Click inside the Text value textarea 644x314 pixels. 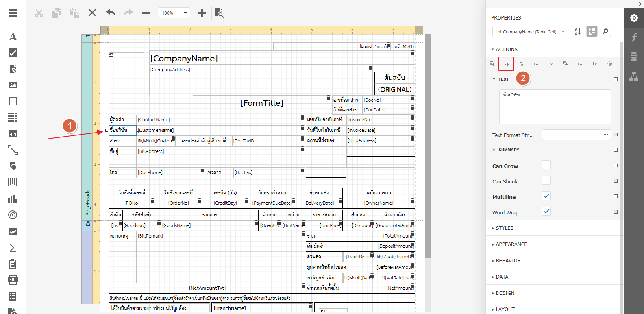(555, 107)
